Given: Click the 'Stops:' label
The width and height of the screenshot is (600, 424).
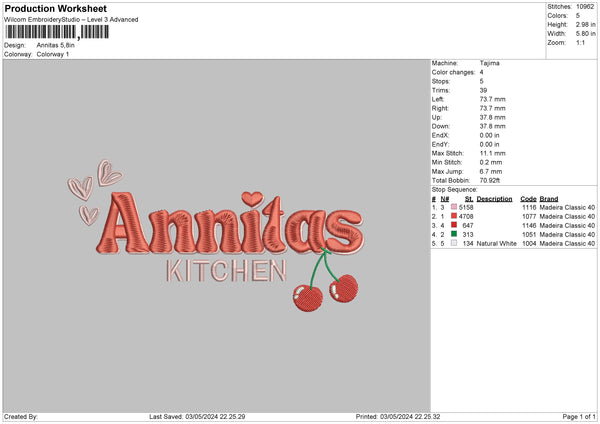Looking at the screenshot, I should pos(441,82).
